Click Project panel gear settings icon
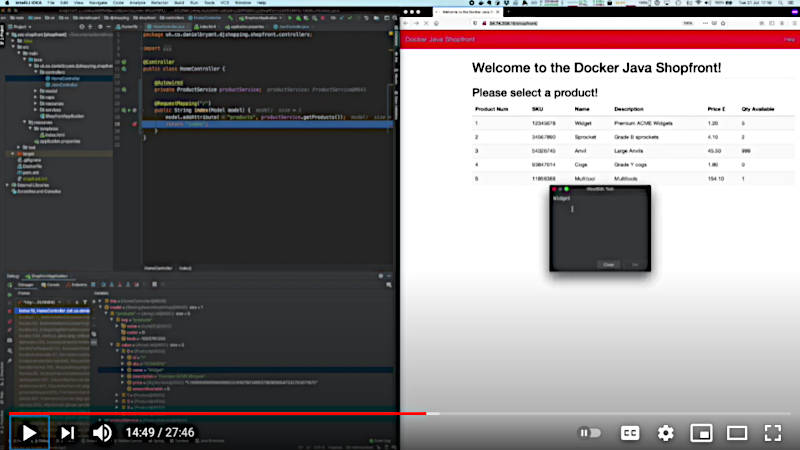 pos(99,27)
